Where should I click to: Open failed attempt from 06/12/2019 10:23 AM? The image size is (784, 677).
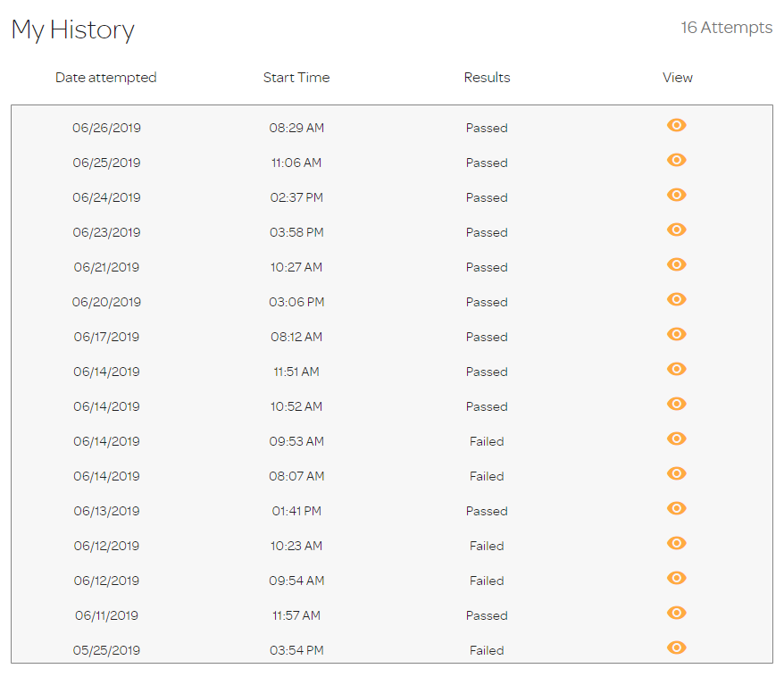click(x=677, y=543)
